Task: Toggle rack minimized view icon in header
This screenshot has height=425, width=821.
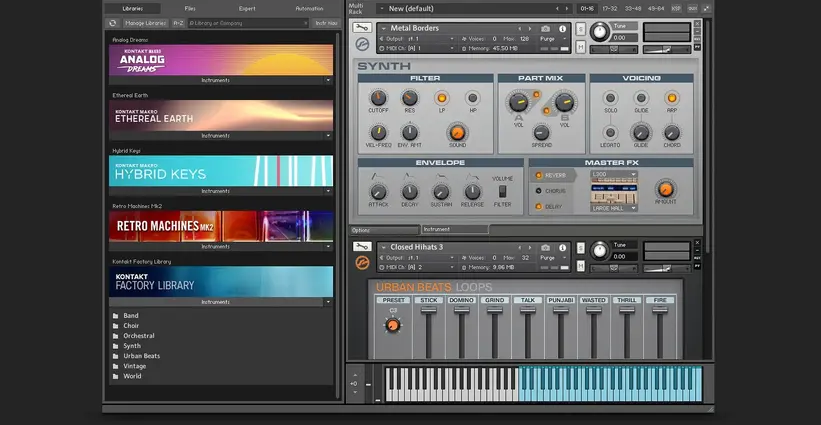Action: click(x=706, y=8)
